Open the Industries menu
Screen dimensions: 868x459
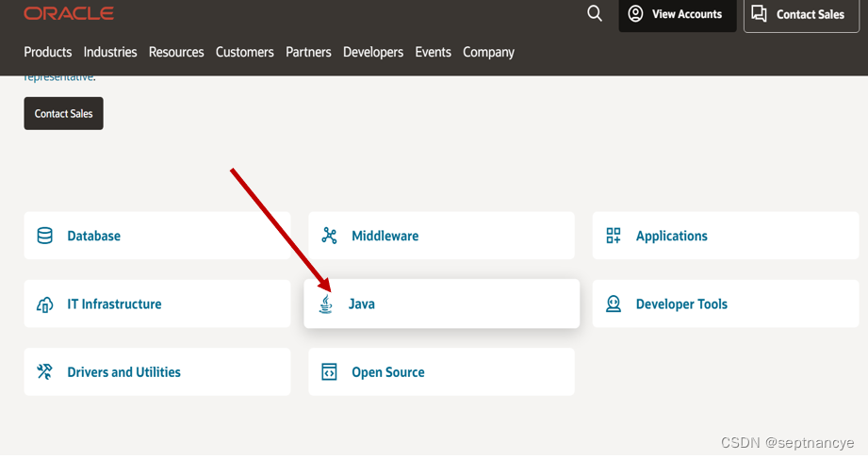pyautogui.click(x=110, y=52)
